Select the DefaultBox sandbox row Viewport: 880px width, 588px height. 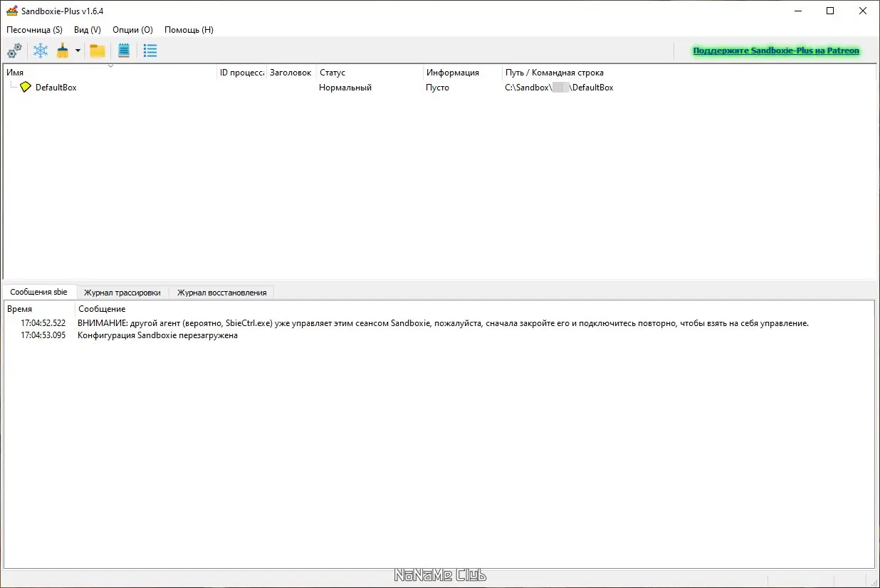(439, 88)
